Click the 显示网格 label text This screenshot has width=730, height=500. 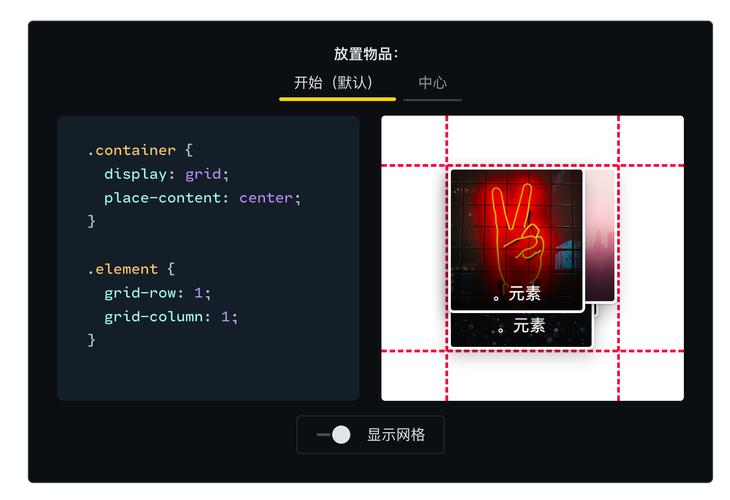[x=396, y=435]
